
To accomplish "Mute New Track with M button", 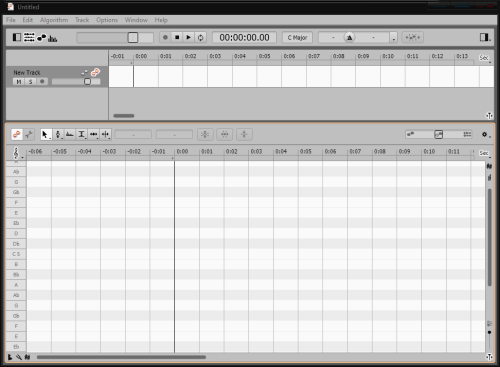I will 19,82.
